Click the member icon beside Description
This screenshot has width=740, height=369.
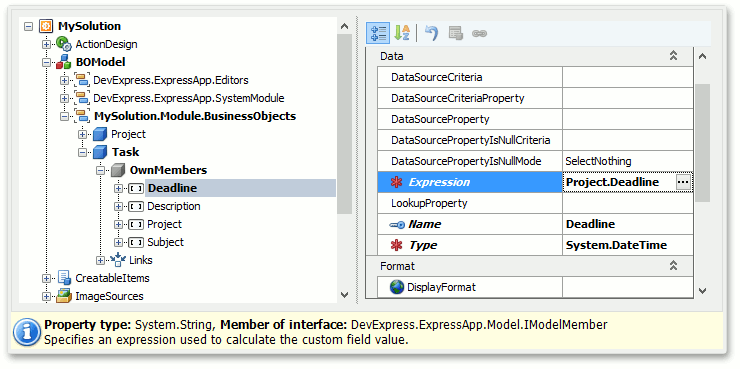136,206
